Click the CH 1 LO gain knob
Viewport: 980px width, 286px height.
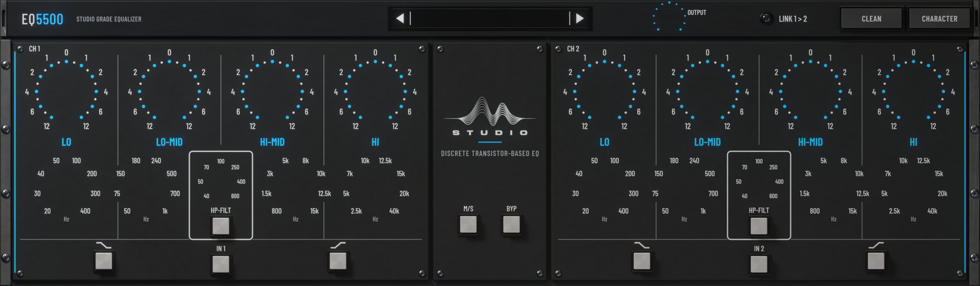point(66,91)
